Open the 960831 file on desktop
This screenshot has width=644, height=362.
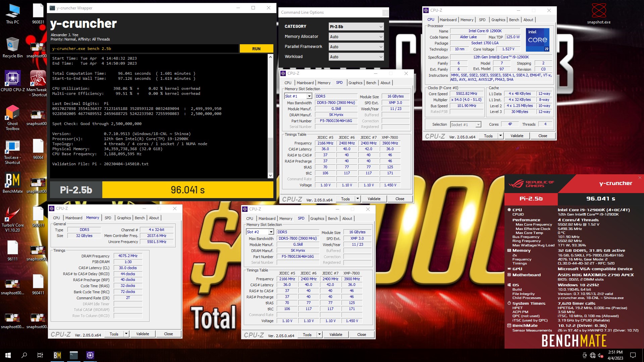pos(38,14)
